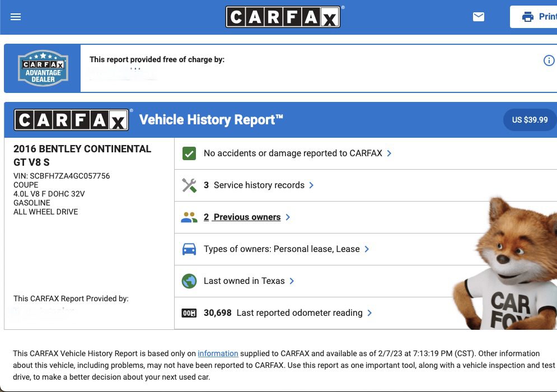Expand chevron next to Types of owners

(x=367, y=249)
